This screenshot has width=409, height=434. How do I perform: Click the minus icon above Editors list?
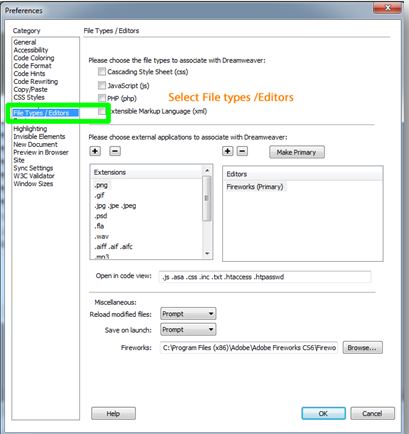coord(242,151)
